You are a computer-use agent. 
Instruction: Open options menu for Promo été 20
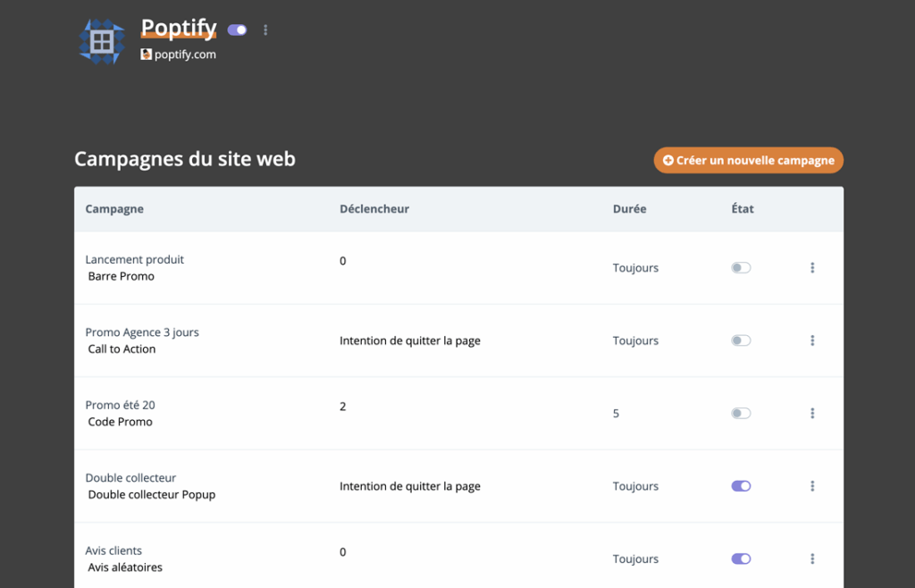(811, 413)
